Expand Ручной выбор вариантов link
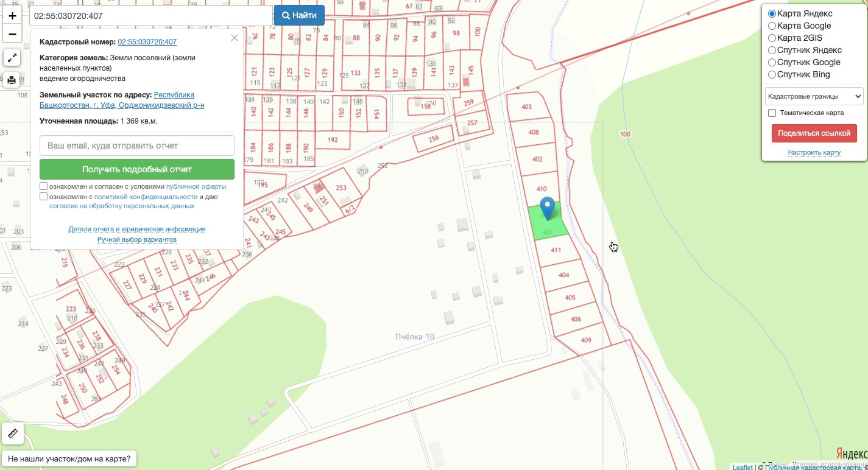The width and height of the screenshot is (868, 470). click(x=137, y=239)
